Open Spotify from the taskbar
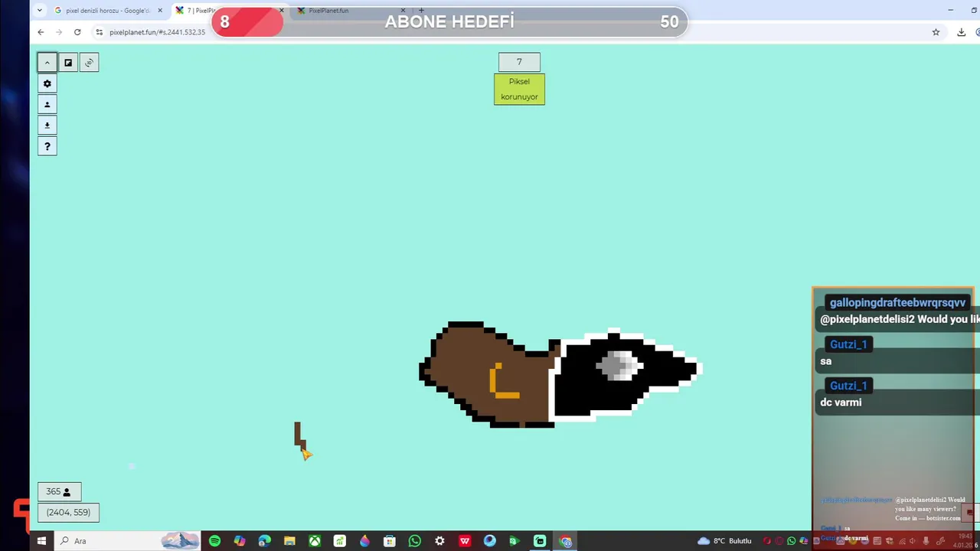Screen dimensions: 980x551 coord(214,541)
